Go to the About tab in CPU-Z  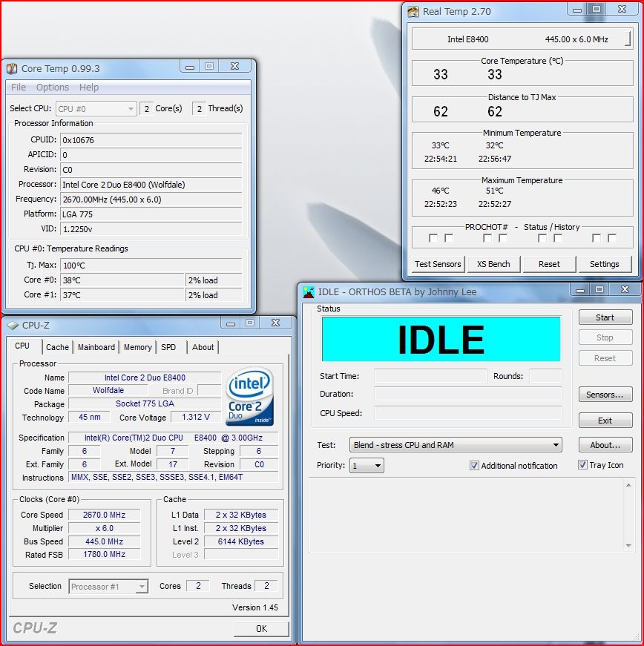203,347
